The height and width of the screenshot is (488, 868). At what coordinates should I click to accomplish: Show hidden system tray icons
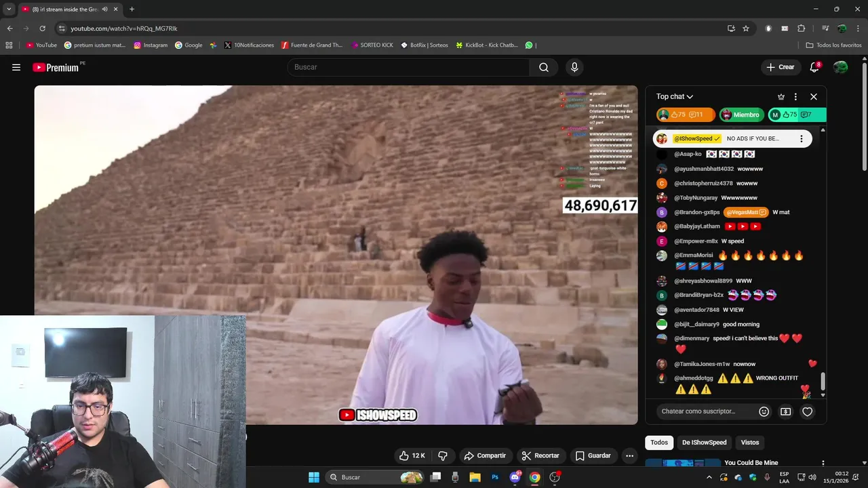point(709,477)
